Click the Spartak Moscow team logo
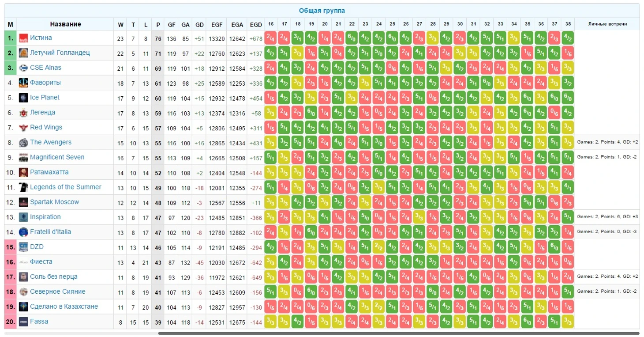Image resolution: width=644 pixels, height=337 pixels. (23, 202)
